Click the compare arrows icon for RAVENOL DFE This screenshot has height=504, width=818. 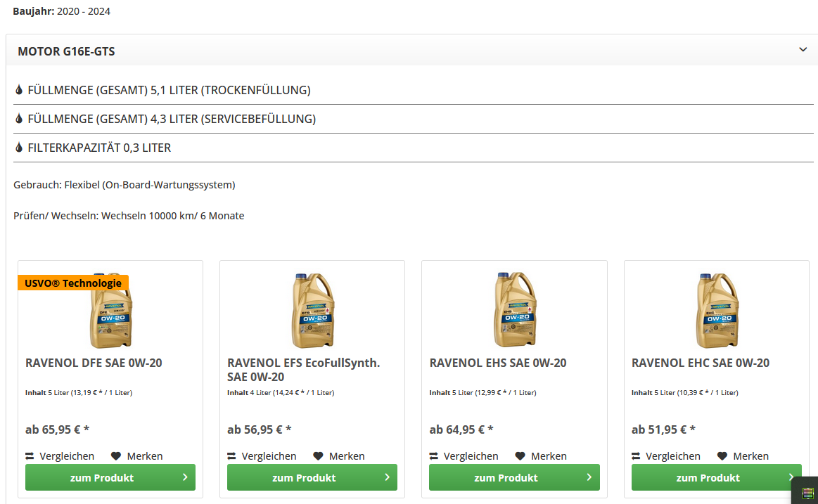(x=30, y=456)
